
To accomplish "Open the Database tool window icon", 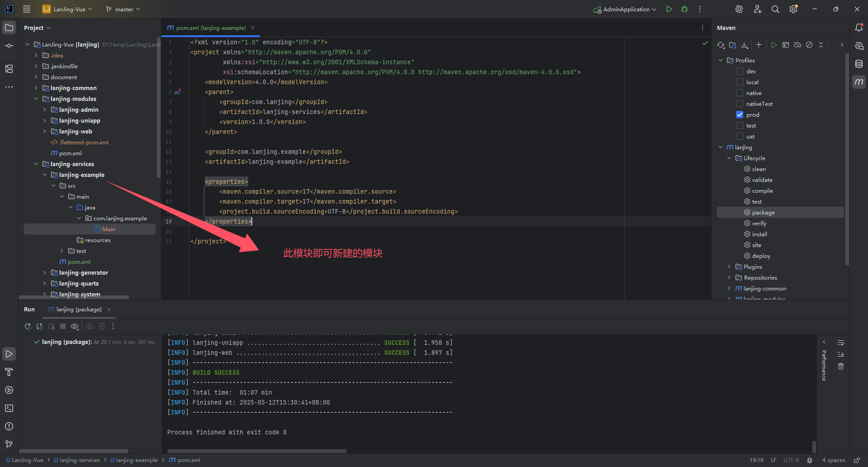I will coord(859,64).
